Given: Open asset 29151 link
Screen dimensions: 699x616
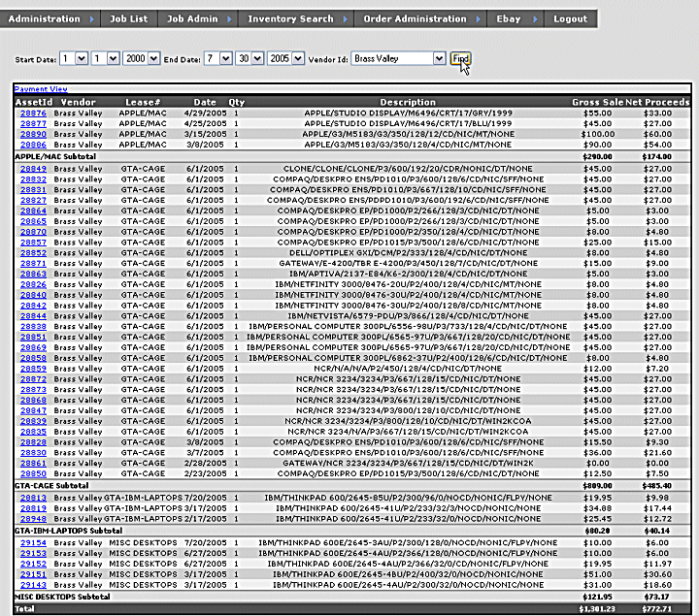Looking at the screenshot, I should (33, 574).
